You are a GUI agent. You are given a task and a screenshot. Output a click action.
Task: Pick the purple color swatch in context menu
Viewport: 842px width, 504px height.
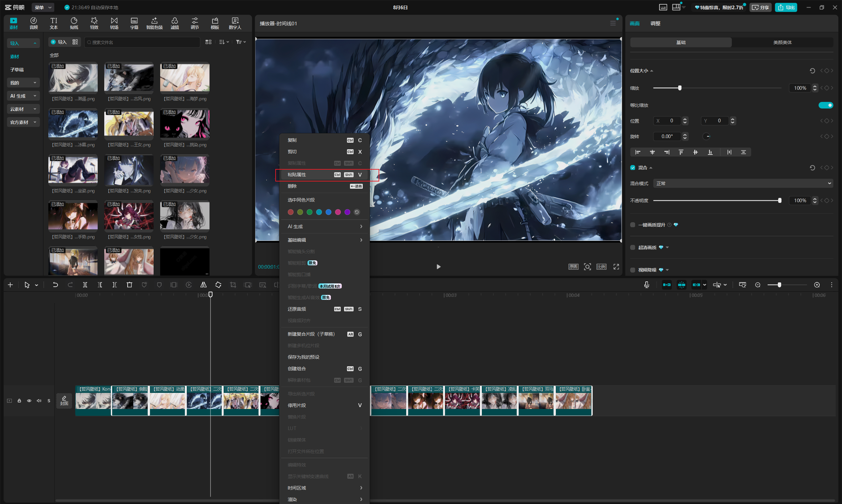(x=347, y=212)
